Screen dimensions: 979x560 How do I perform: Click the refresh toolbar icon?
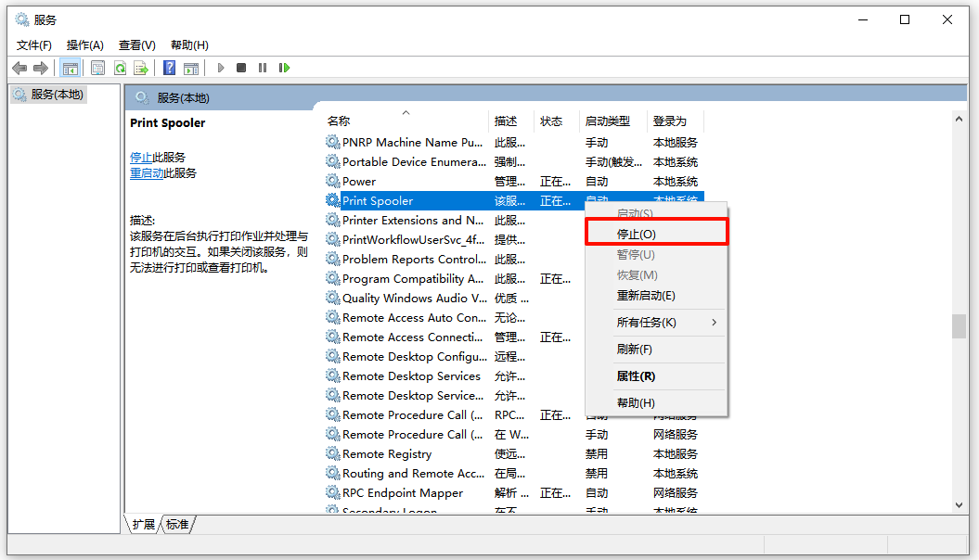121,67
